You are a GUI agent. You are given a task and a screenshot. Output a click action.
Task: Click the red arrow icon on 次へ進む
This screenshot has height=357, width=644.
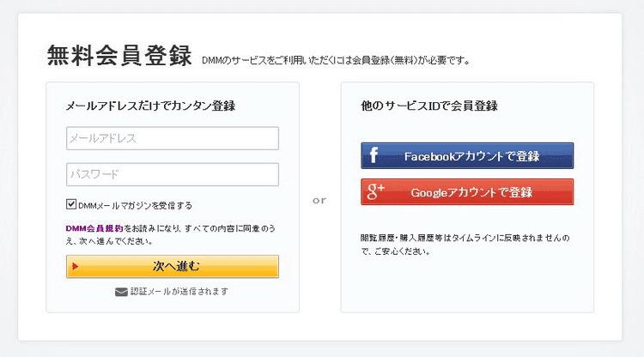tap(76, 267)
